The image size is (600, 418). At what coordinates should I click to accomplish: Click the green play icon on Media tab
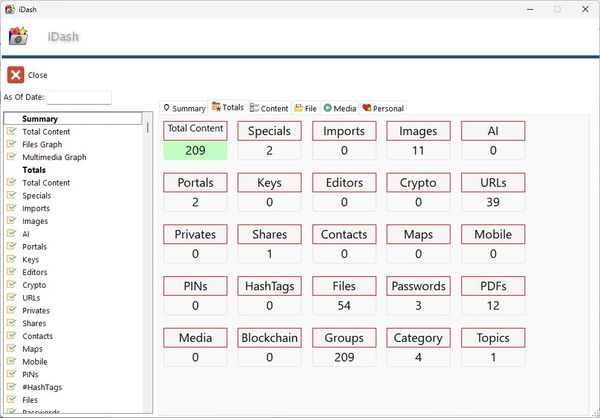[x=327, y=108]
